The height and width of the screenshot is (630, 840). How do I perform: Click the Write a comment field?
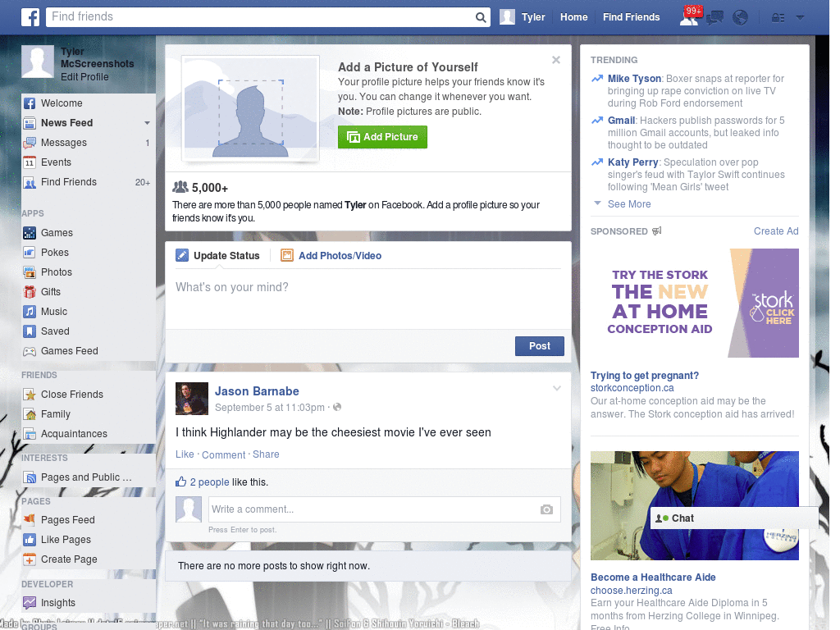click(x=374, y=509)
